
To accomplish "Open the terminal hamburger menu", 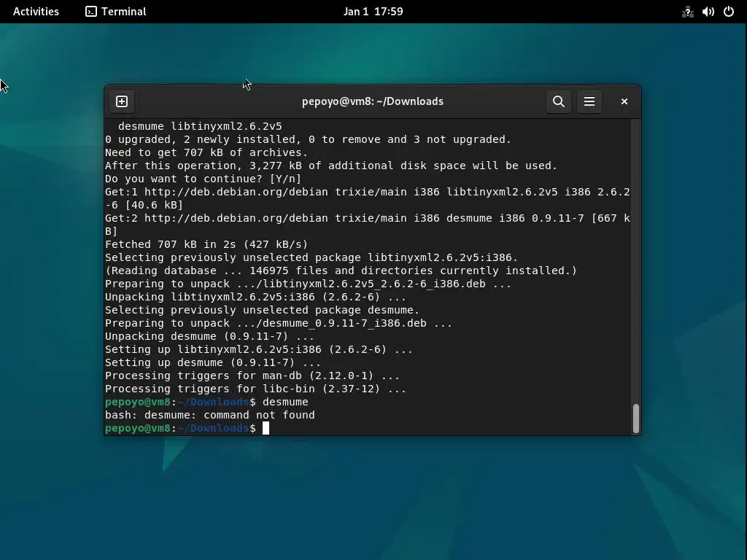I will pos(589,101).
